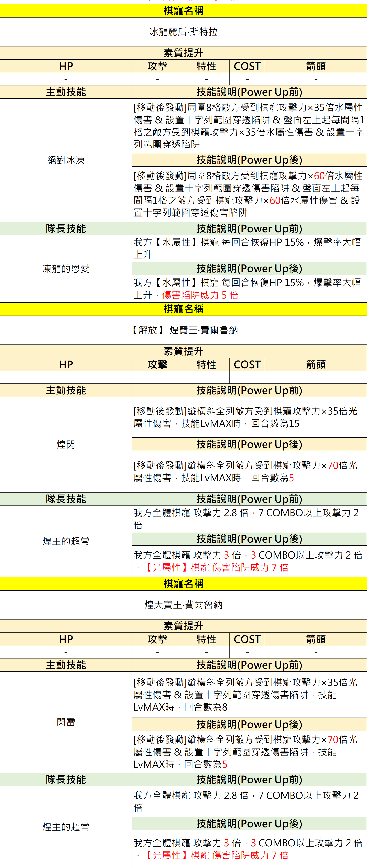Screen dimensions: 367x868
Task: Click the last 煌主的超常 leader skill cell
Action: coord(66,826)
